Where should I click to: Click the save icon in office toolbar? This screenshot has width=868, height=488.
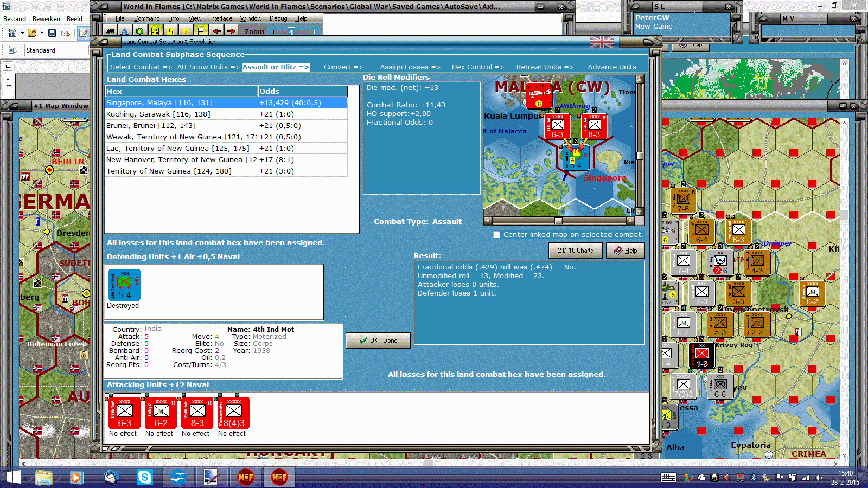(52, 33)
